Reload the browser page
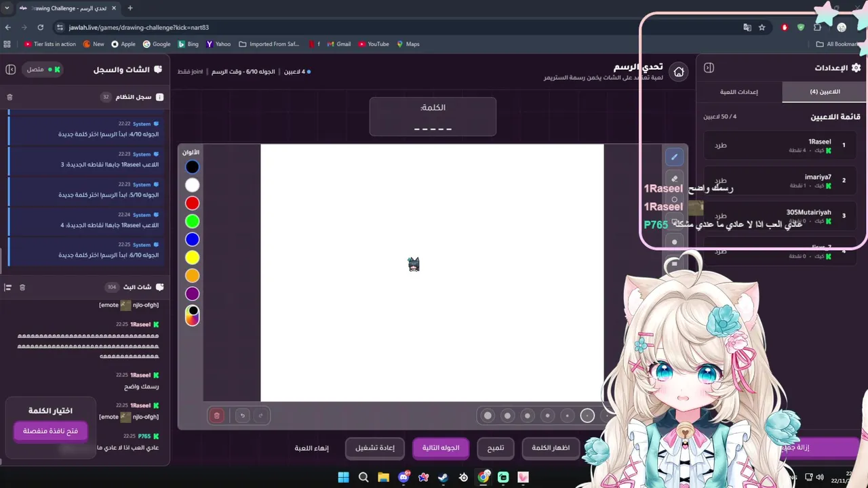Viewport: 868px width, 488px height. coord(41,27)
